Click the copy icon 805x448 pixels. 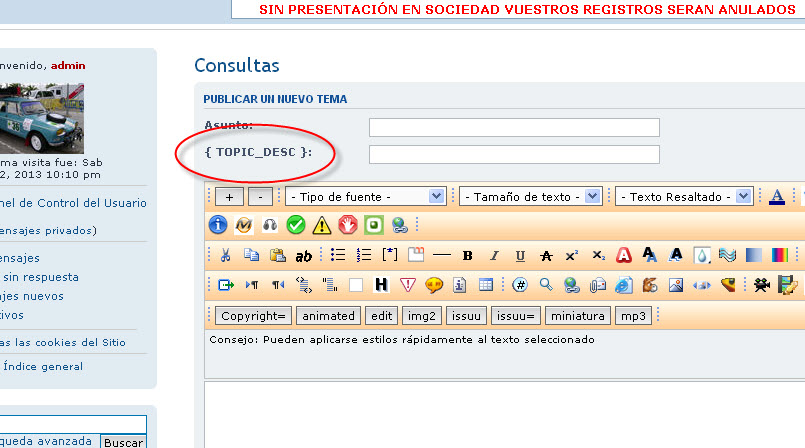coord(251,255)
